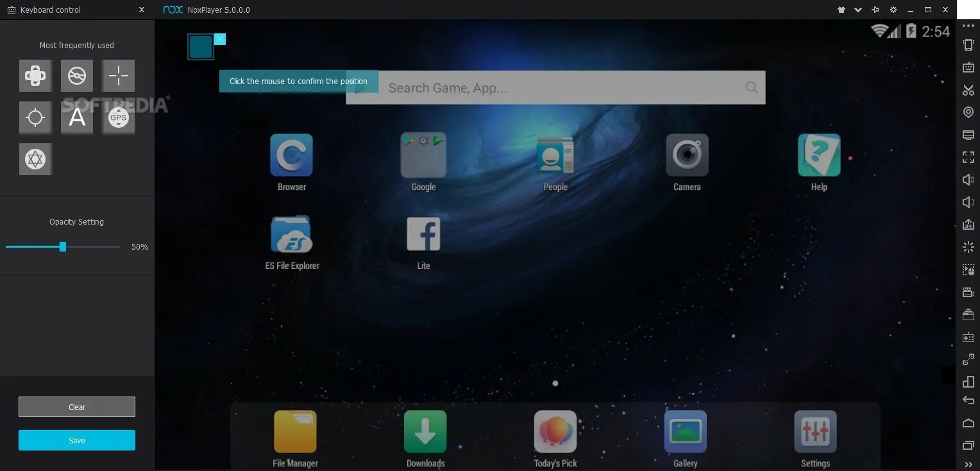This screenshot has width=980, height=471.
Task: Open the Downloads app
Action: pyautogui.click(x=425, y=439)
